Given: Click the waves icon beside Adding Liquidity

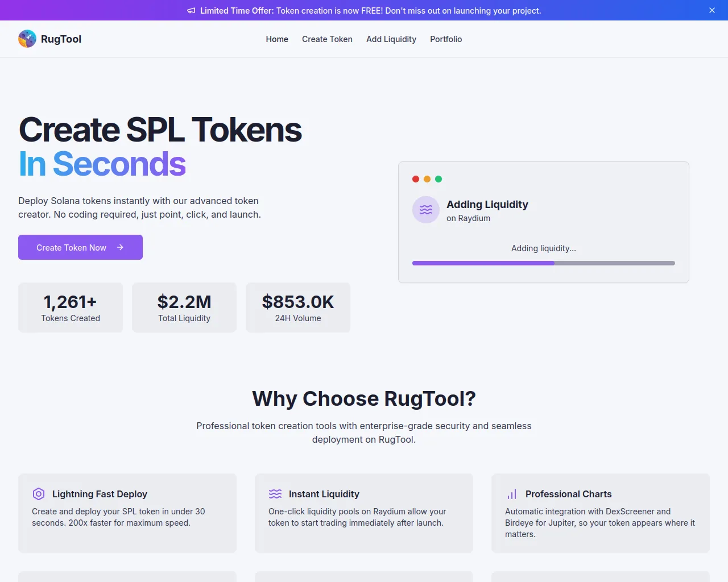Looking at the screenshot, I should [426, 210].
